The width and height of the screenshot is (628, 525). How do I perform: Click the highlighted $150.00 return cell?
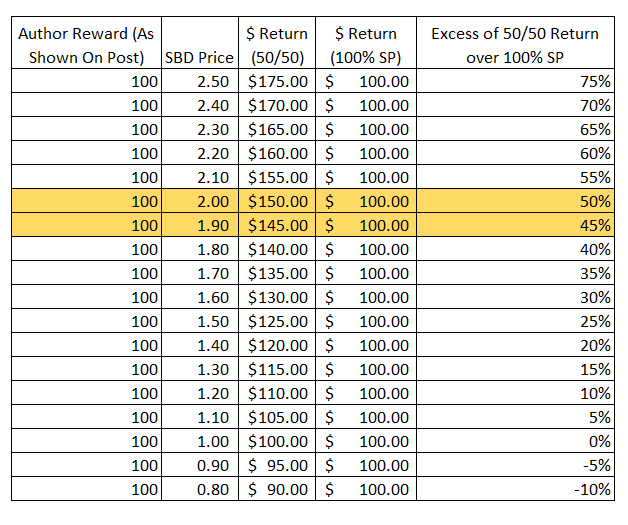click(277, 201)
